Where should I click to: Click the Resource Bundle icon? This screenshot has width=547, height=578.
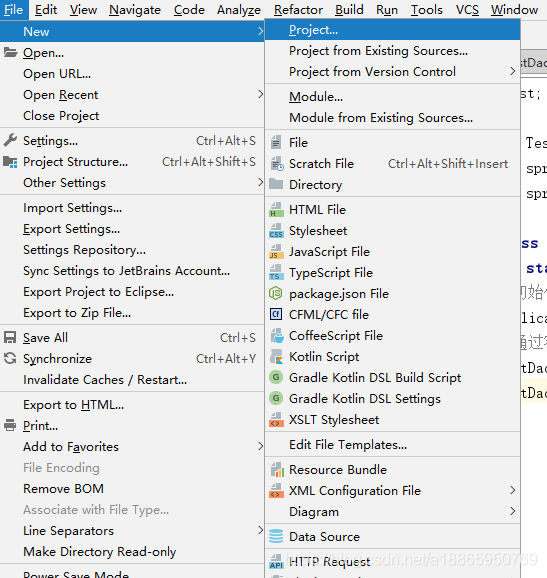[277, 470]
